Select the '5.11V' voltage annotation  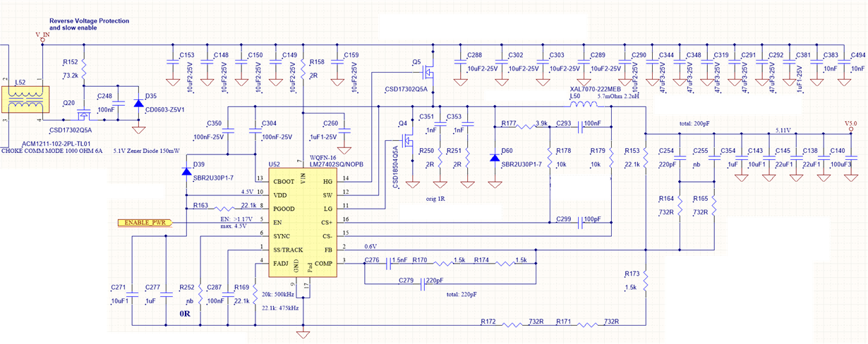(784, 130)
